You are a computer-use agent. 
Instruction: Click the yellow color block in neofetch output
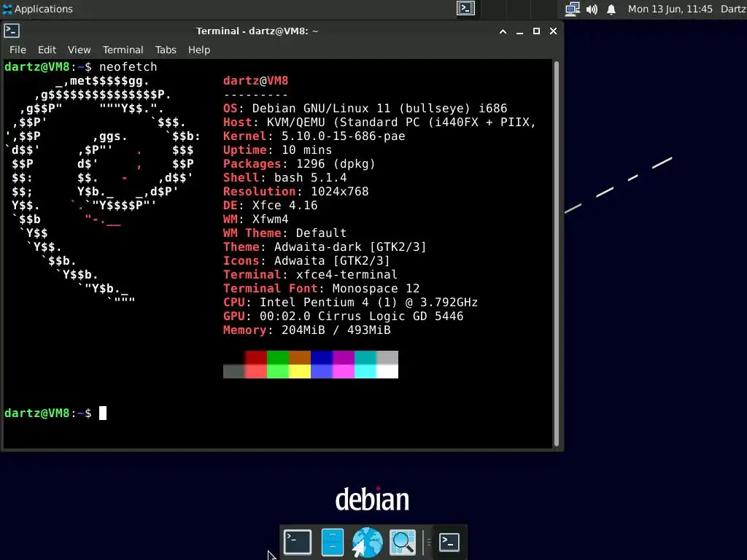point(300,371)
